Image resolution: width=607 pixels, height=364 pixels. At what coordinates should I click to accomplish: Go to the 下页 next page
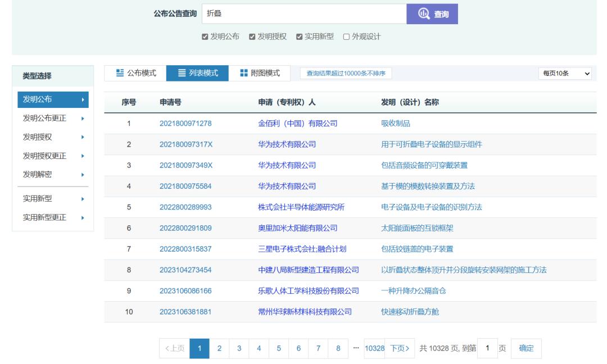[x=402, y=348]
